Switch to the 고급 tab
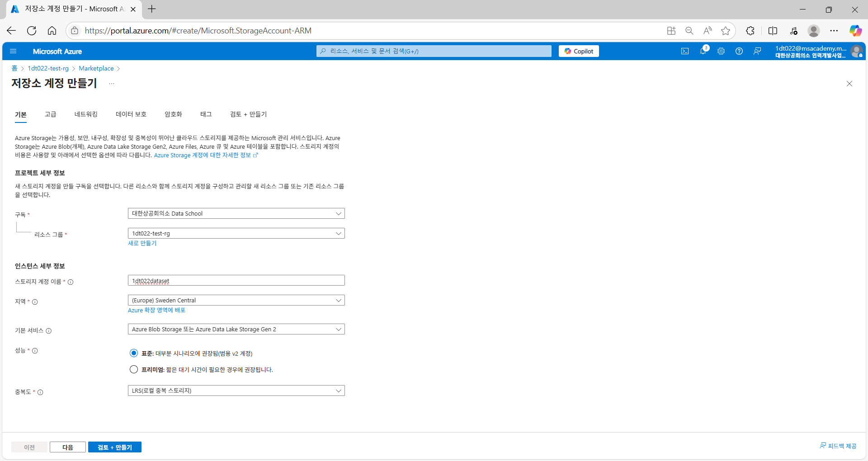868x461 pixels. 51,114
